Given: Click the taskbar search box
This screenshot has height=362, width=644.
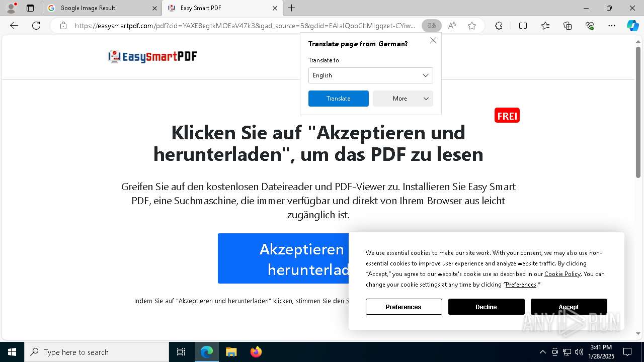Looking at the screenshot, I should pyautogui.click(x=97, y=352).
